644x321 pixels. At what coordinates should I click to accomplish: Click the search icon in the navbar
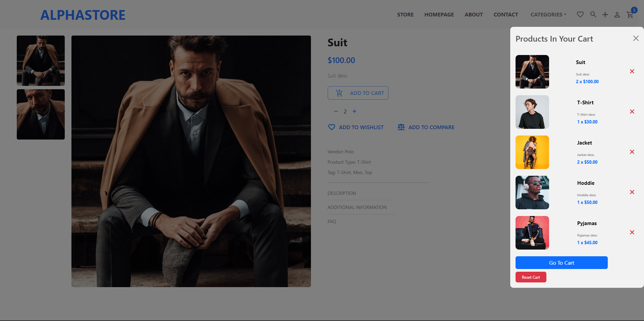tap(593, 14)
